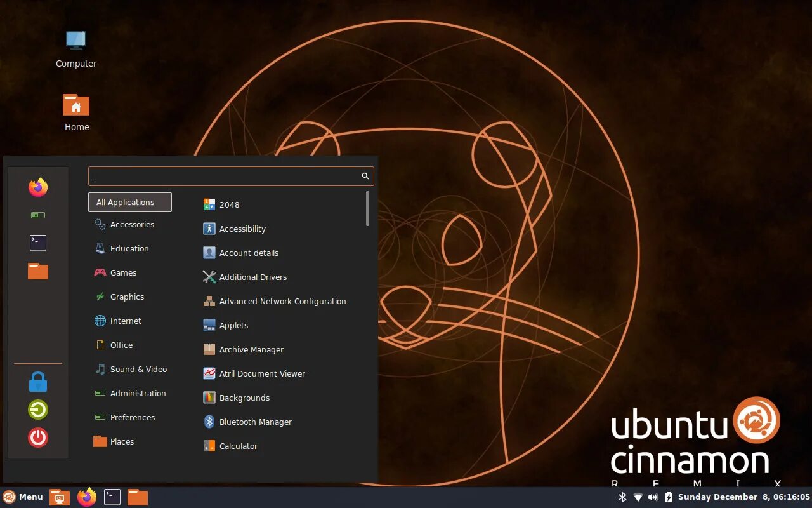Click the Calculator app icon
Viewport: 812px width, 508px height.
[x=209, y=446]
